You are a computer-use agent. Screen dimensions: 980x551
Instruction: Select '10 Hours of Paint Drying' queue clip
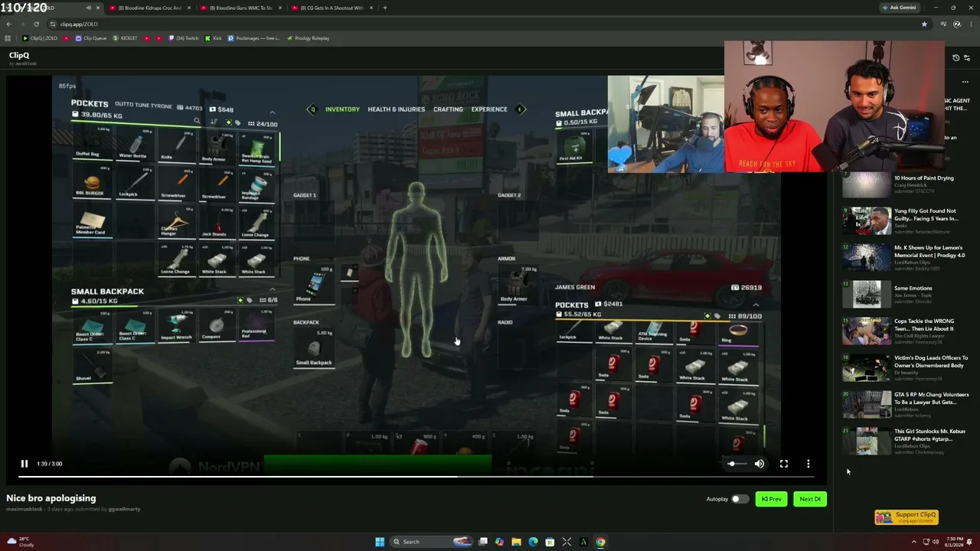point(905,184)
